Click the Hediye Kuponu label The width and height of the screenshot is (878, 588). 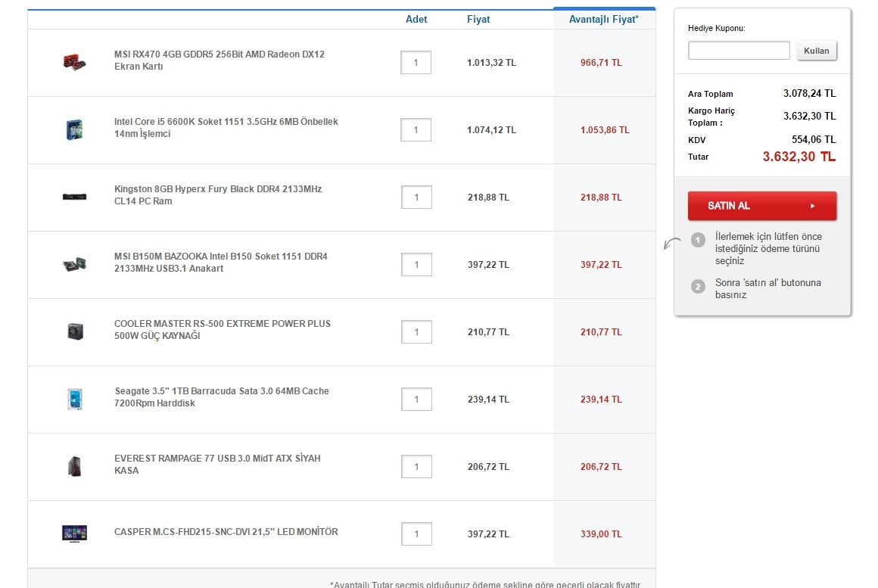click(x=716, y=28)
